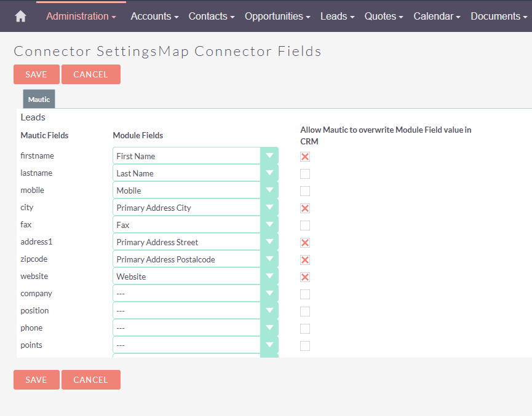
Task: Select a module field for phone
Action: [x=195, y=328]
